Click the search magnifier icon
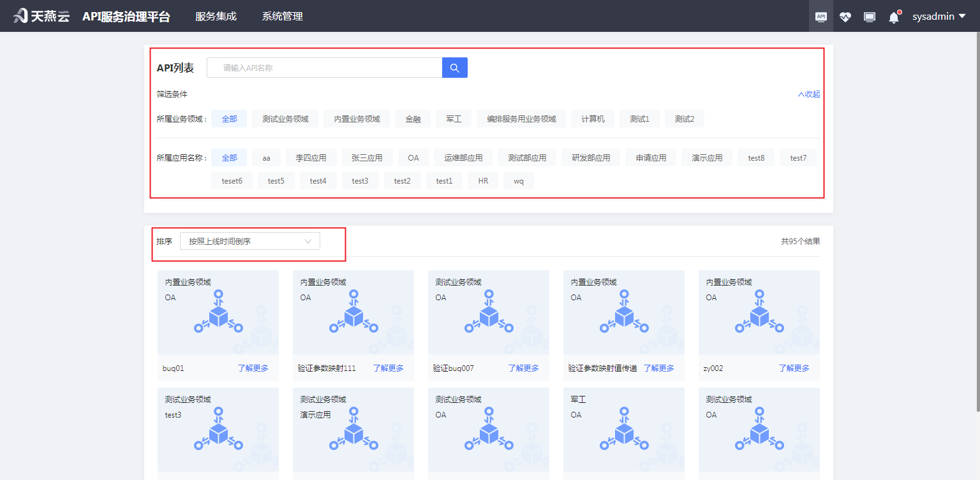 [454, 67]
